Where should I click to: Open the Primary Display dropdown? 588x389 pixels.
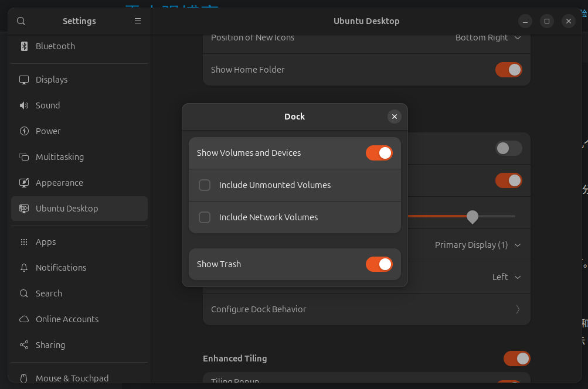(x=477, y=245)
